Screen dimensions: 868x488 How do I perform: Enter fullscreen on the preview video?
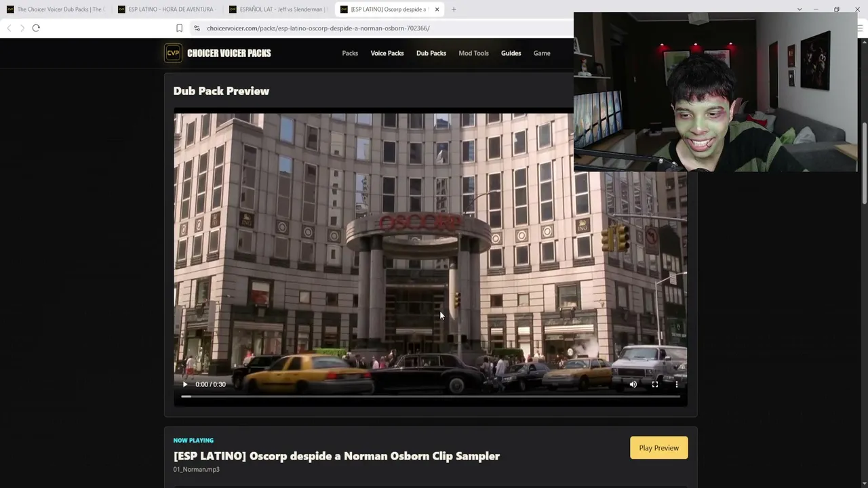(655, 384)
